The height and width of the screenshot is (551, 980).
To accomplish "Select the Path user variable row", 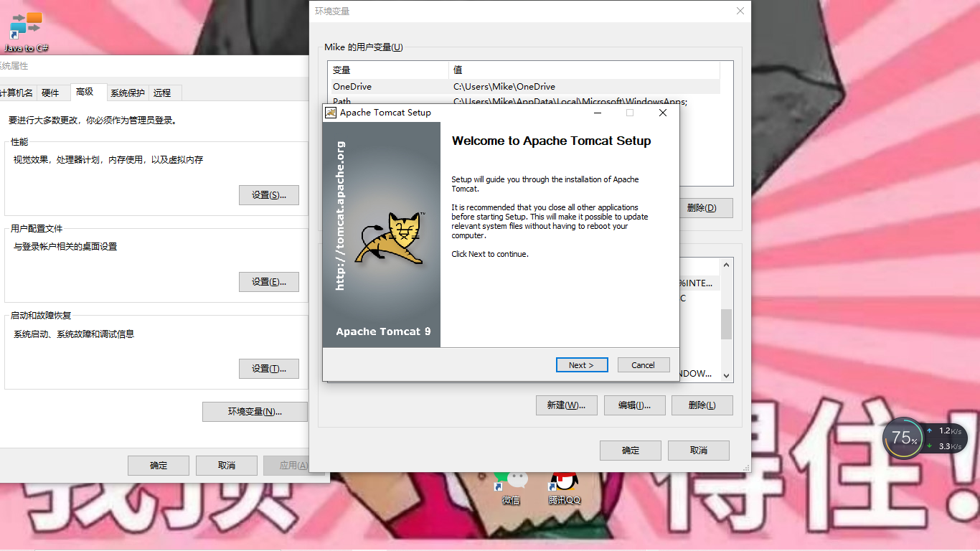I will click(x=524, y=101).
